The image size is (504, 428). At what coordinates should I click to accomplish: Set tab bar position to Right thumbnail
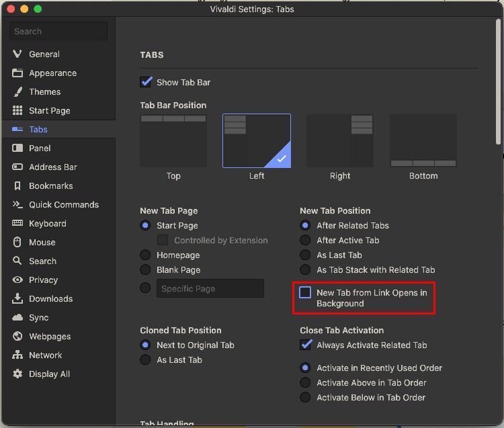pos(340,140)
